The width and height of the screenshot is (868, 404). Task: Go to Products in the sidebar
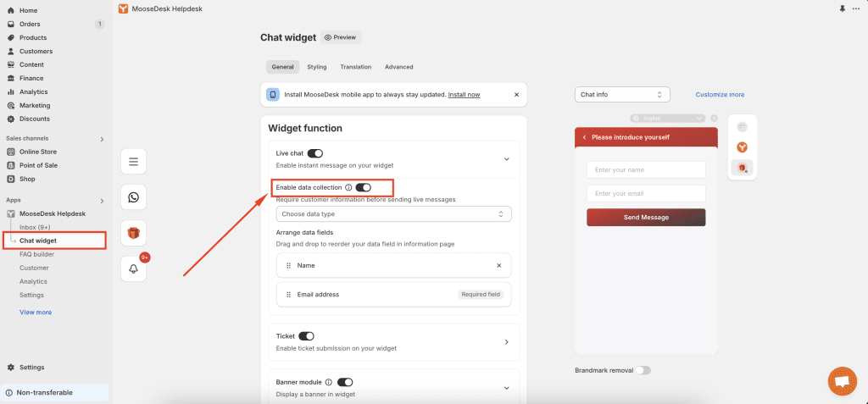(x=33, y=37)
